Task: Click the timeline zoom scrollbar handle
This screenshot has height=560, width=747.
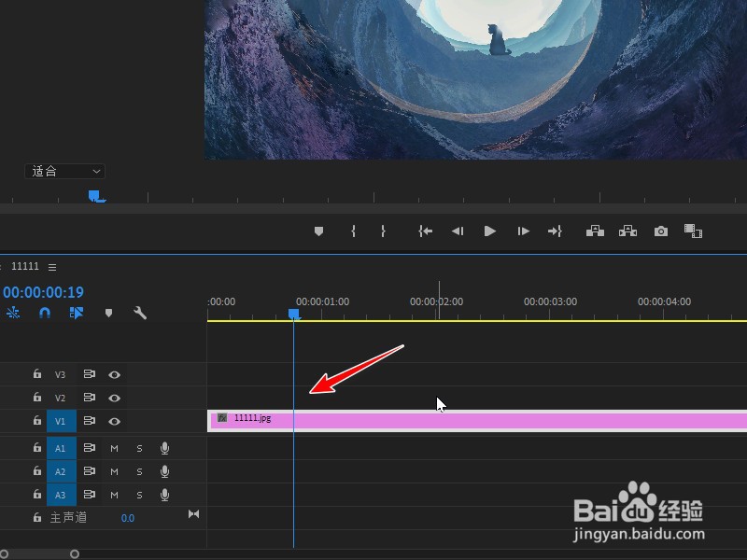Action: (75, 553)
